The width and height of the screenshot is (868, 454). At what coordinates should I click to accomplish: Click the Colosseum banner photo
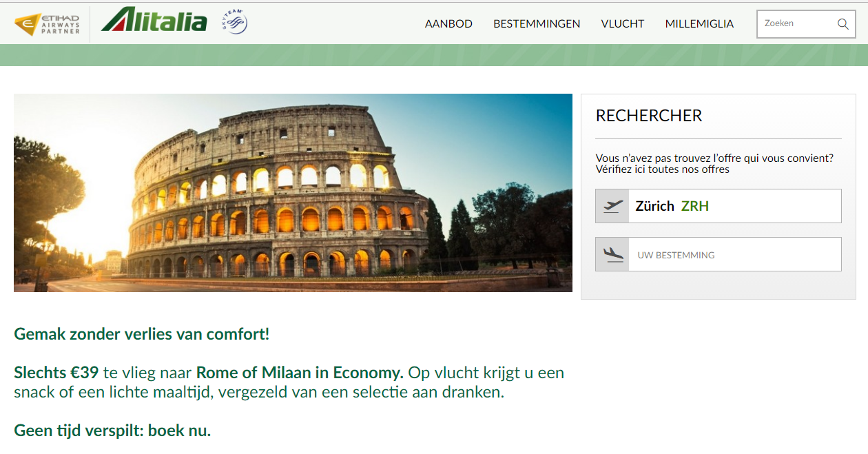[293, 193]
